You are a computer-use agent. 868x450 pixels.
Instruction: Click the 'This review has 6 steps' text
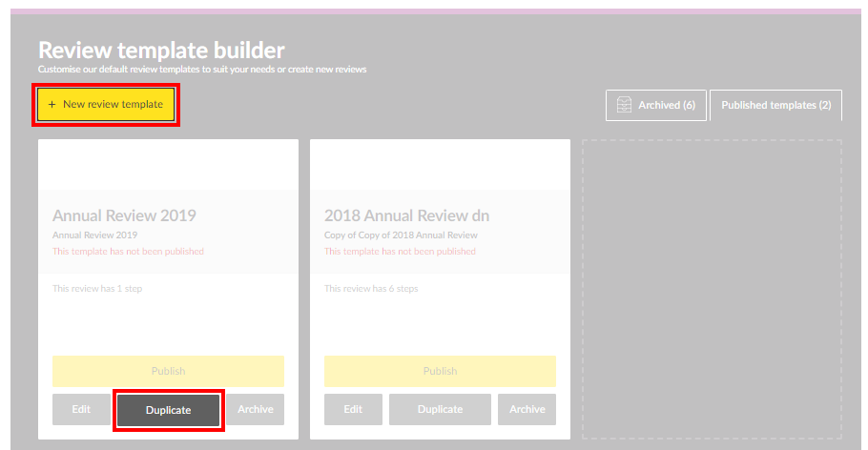coord(371,288)
